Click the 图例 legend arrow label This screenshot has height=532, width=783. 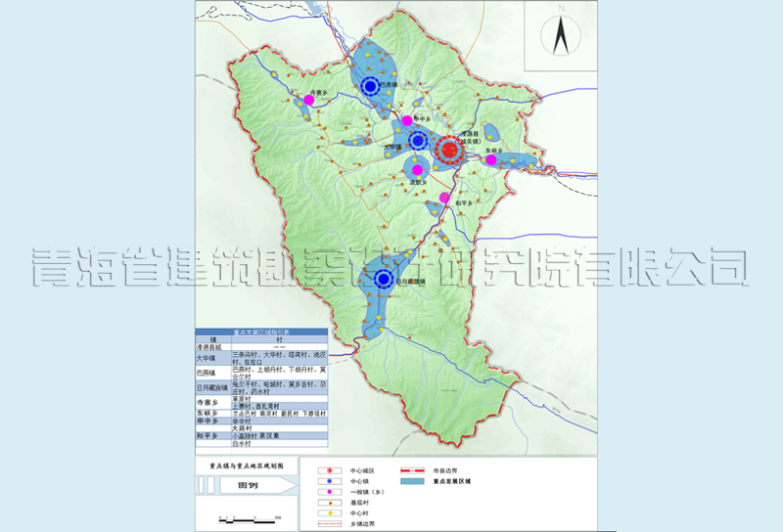point(240,485)
